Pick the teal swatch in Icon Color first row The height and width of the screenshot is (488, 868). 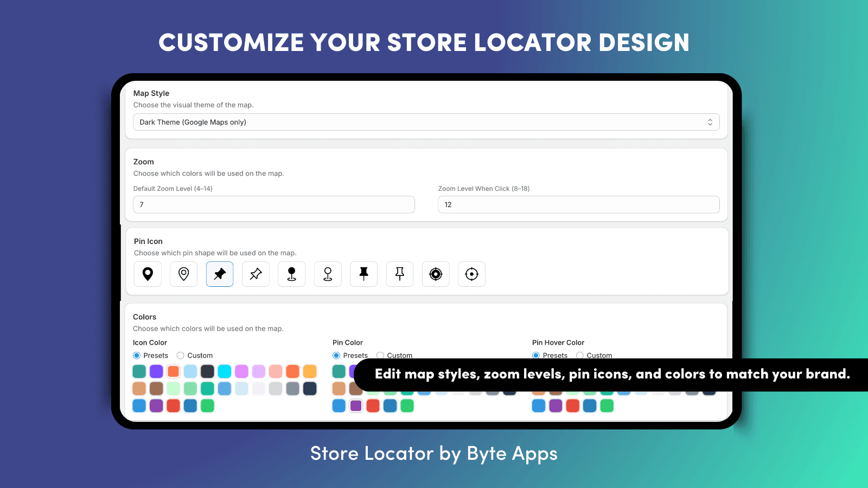point(139,371)
